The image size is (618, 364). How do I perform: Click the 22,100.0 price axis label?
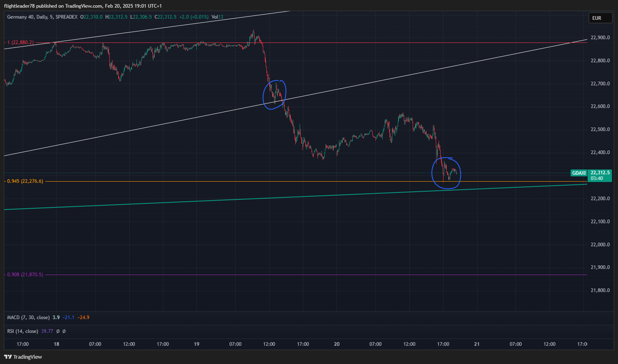[x=600, y=222]
